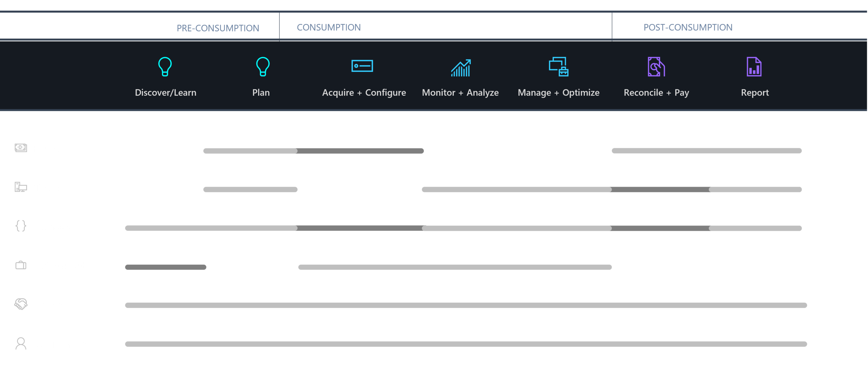Click the dark gray bar in the fourth row
The height and width of the screenshot is (381, 868).
coord(207,271)
